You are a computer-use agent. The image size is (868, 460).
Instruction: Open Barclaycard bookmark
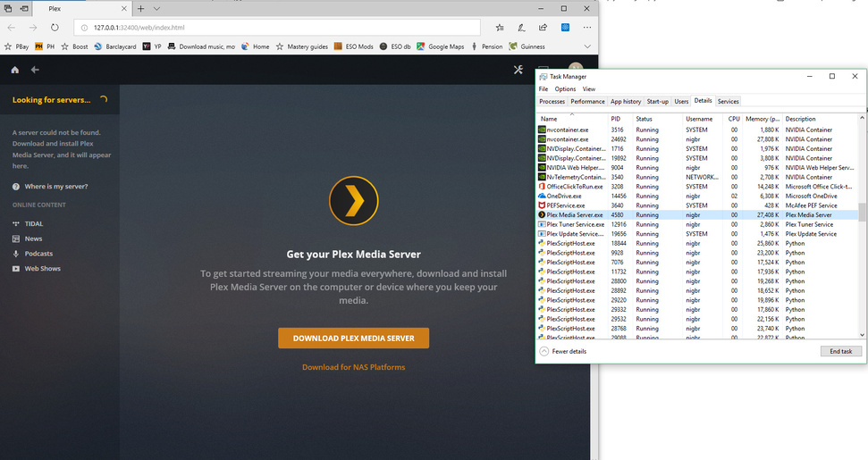[115, 46]
